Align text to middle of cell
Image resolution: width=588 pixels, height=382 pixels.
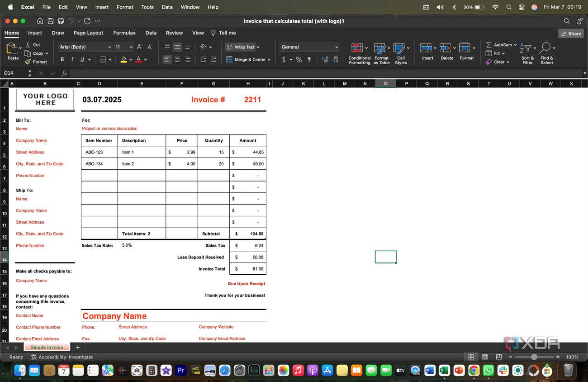(177, 47)
